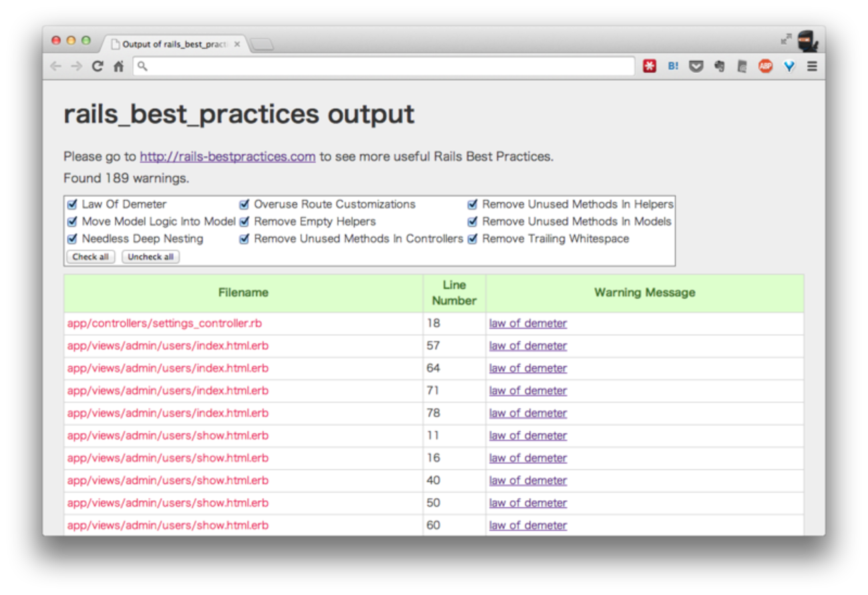Toggle the Remove Empty Helpers checkbox
Screen dimensions: 868x595
(x=244, y=222)
